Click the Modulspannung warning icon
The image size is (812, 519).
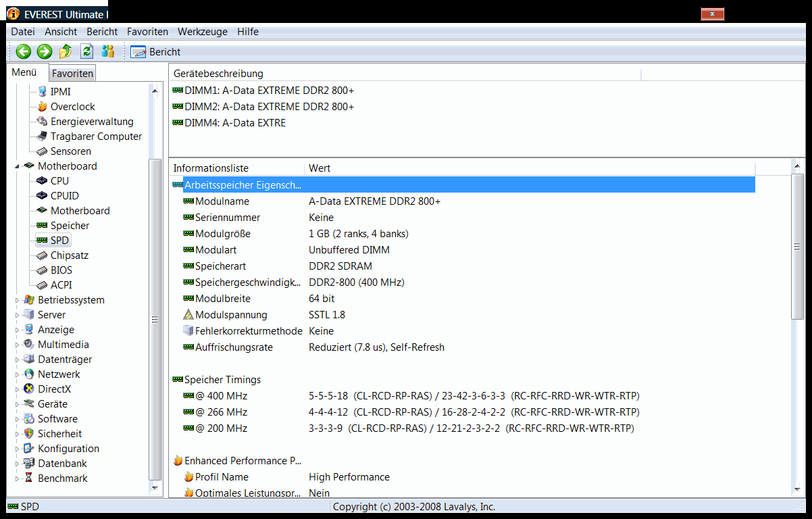(188, 315)
